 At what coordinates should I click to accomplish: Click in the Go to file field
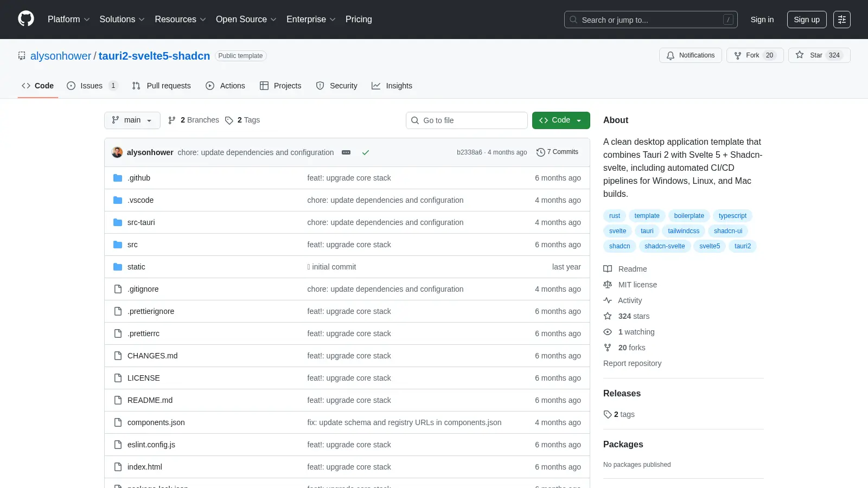(x=467, y=120)
